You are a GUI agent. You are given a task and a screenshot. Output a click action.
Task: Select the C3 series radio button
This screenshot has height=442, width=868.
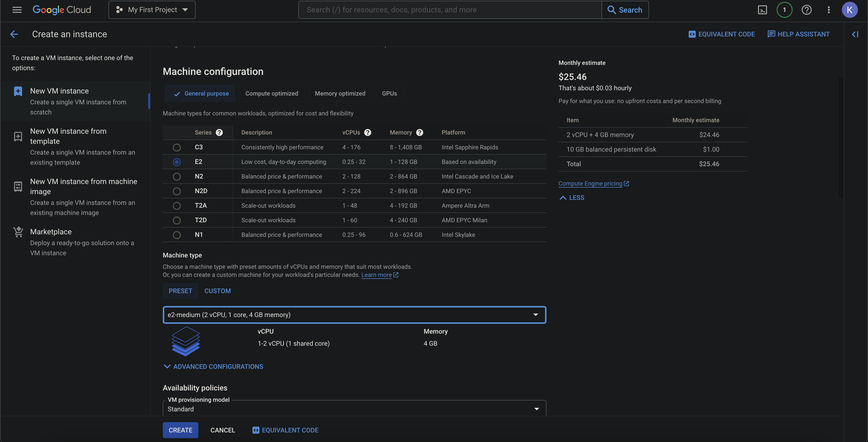[177, 147]
